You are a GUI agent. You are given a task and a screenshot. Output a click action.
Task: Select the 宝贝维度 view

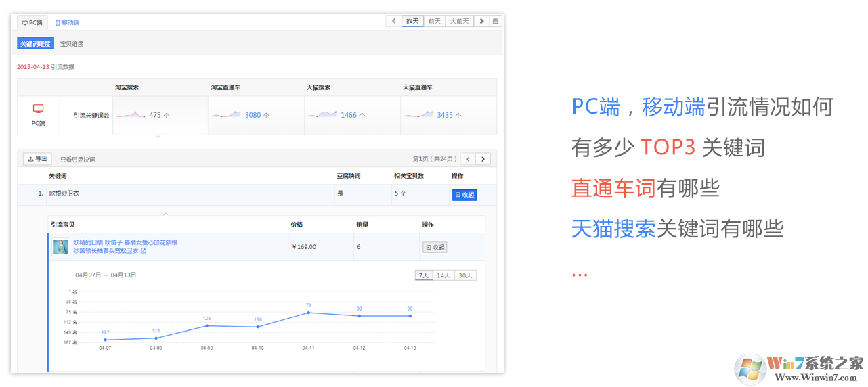[72, 44]
